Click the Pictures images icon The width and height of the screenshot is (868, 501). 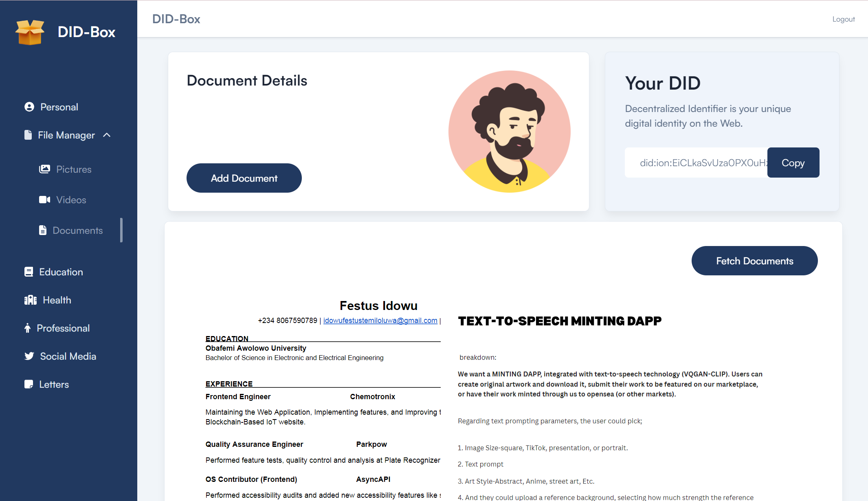44,169
